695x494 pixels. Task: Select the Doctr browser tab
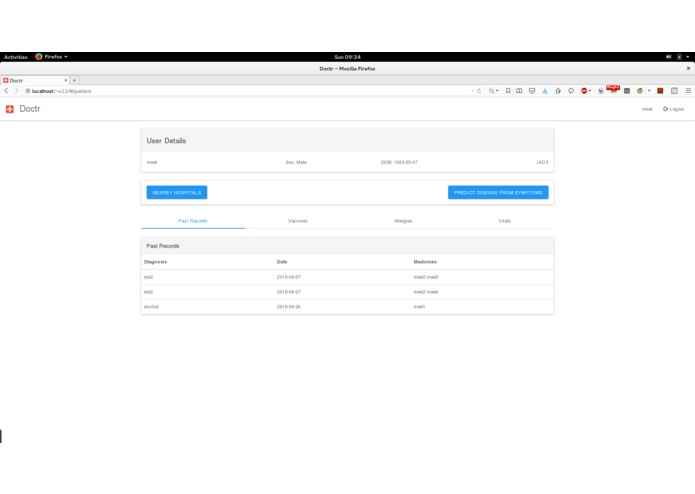coord(35,80)
